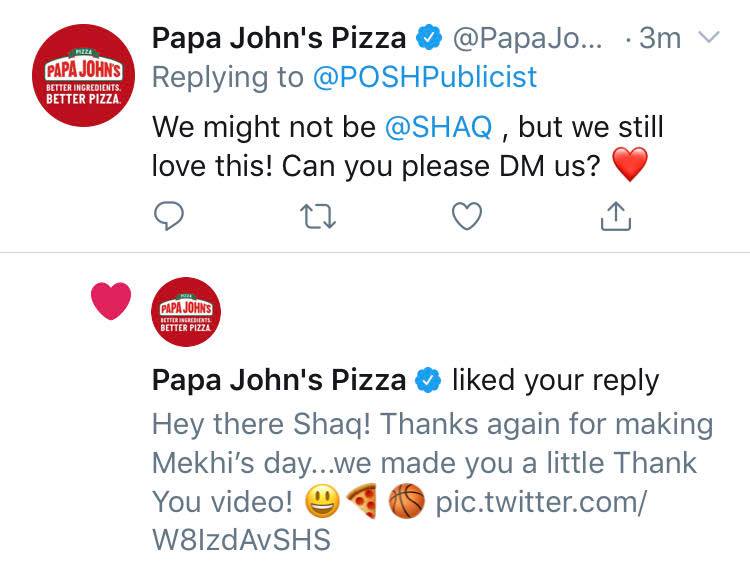Expand the tweet options chevron

709,37
